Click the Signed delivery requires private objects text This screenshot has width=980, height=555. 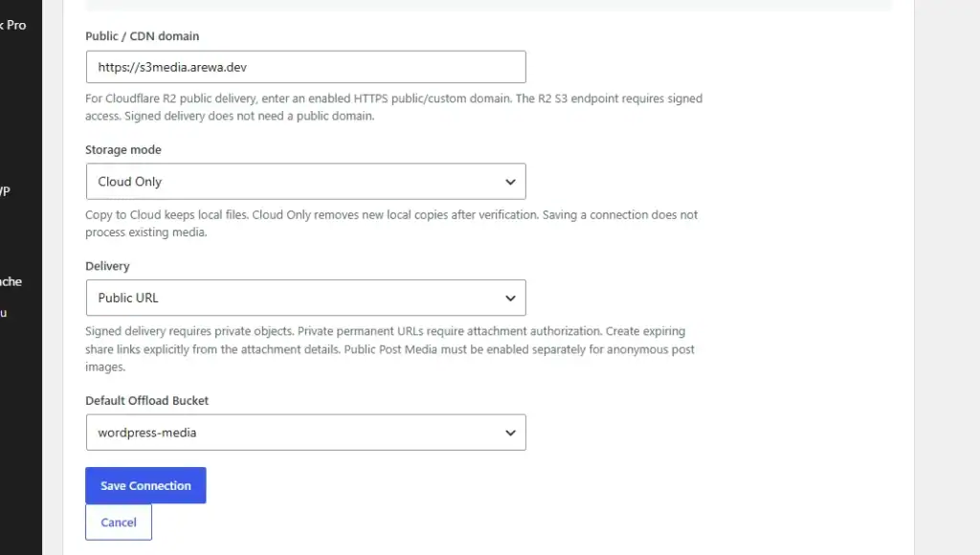[390, 348]
